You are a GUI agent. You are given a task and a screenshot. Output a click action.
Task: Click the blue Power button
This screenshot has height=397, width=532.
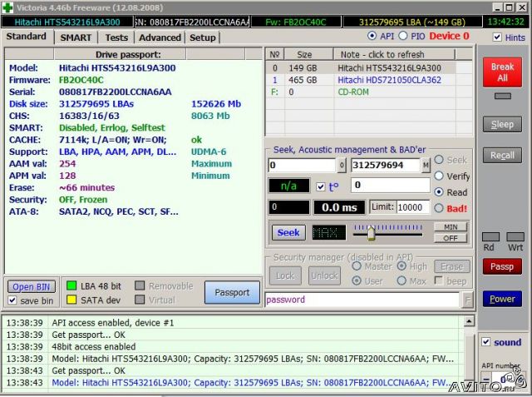click(x=502, y=299)
